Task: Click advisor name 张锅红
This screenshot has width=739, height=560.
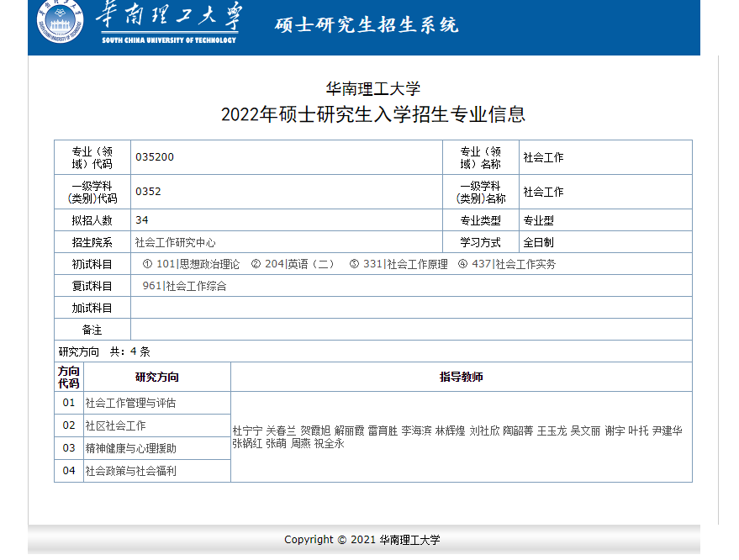Action: coord(247,444)
